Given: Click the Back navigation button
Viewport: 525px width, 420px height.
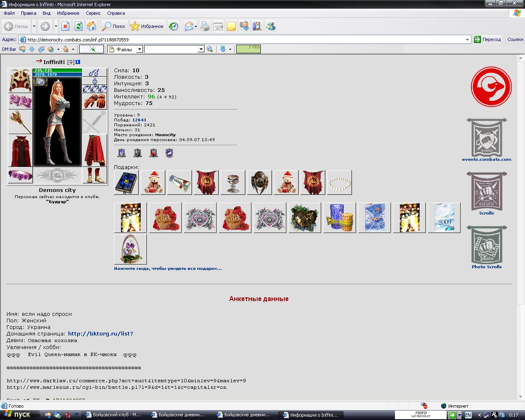Looking at the screenshot, I should coord(16,26).
